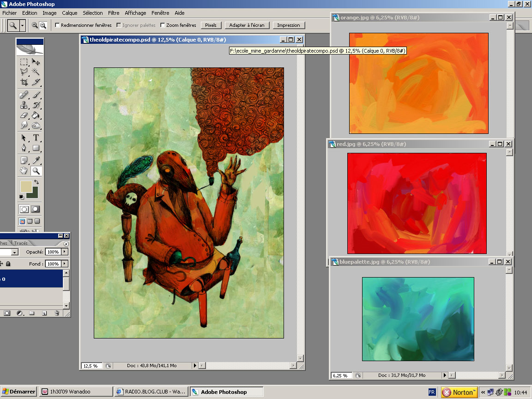Click the Adapter à l'écran button
The height and width of the screenshot is (399, 532).
(247, 25)
